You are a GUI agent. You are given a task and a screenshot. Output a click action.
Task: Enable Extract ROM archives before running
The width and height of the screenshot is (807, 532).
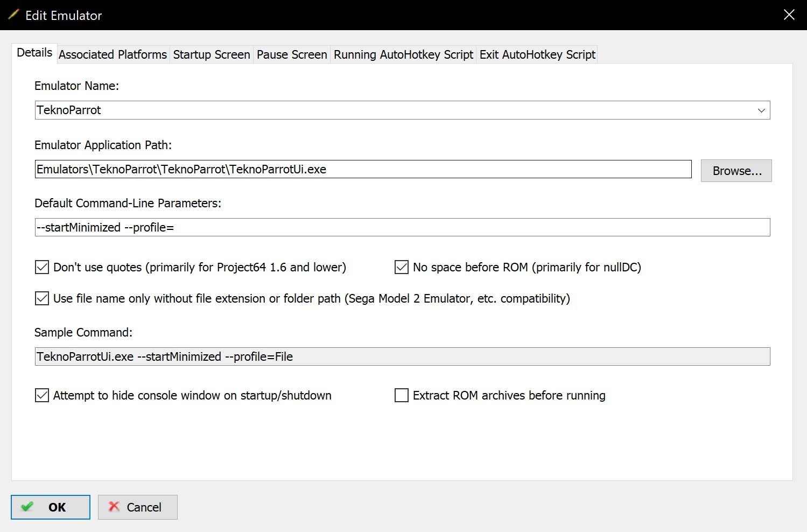click(402, 395)
